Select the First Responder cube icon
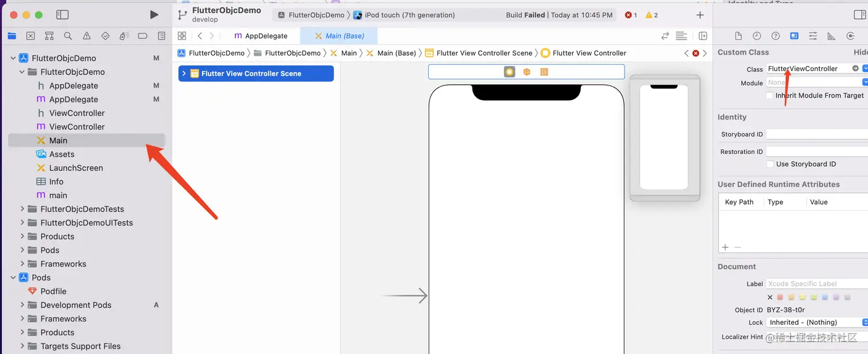The width and height of the screenshot is (868, 354). [x=526, y=72]
